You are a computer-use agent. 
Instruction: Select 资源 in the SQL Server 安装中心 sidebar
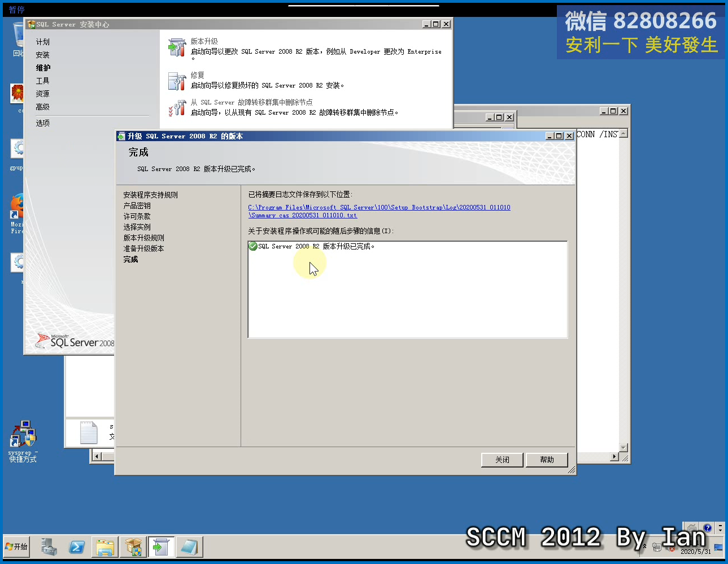(x=43, y=94)
